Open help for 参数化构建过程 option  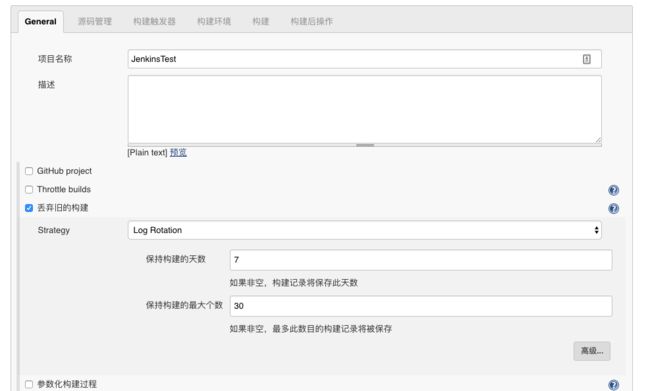[x=614, y=385]
